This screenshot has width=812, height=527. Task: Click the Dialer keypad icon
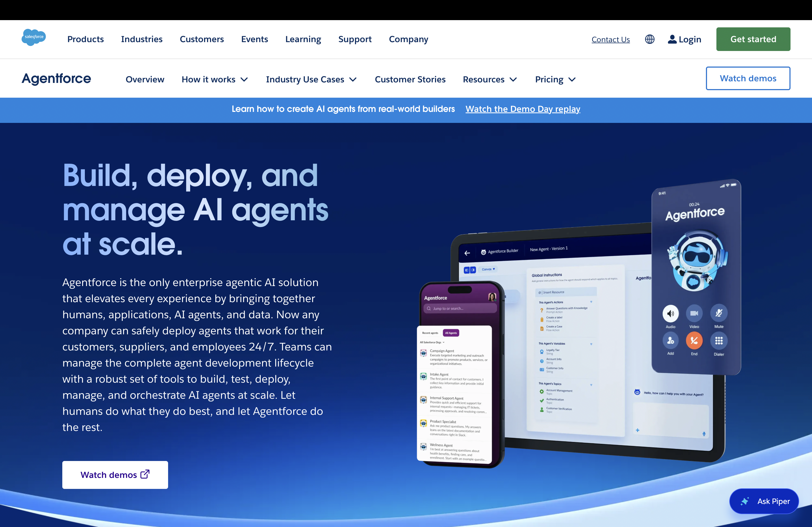[x=719, y=341]
